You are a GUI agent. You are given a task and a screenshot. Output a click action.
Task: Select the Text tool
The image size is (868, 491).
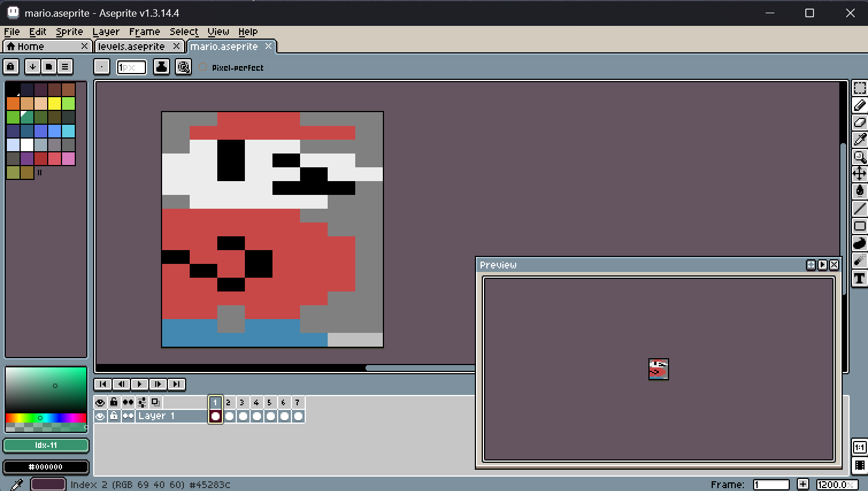[859, 278]
